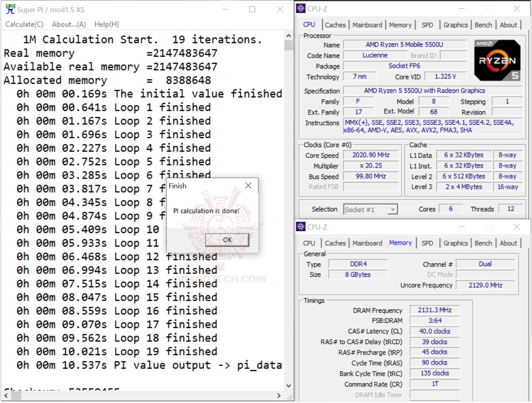This screenshot has width=532, height=403.
Task: Open Bench tab in the lower CPU-Z window
Action: click(x=483, y=243)
